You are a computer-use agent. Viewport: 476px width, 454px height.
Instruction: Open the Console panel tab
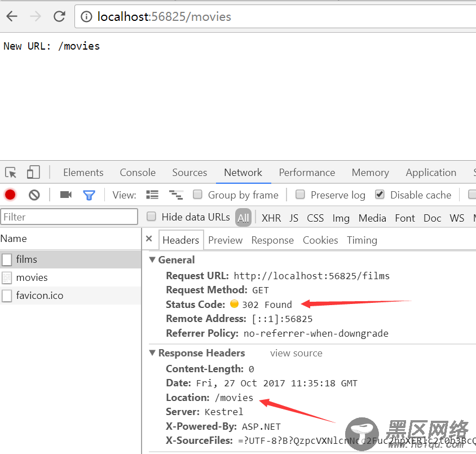point(138,173)
